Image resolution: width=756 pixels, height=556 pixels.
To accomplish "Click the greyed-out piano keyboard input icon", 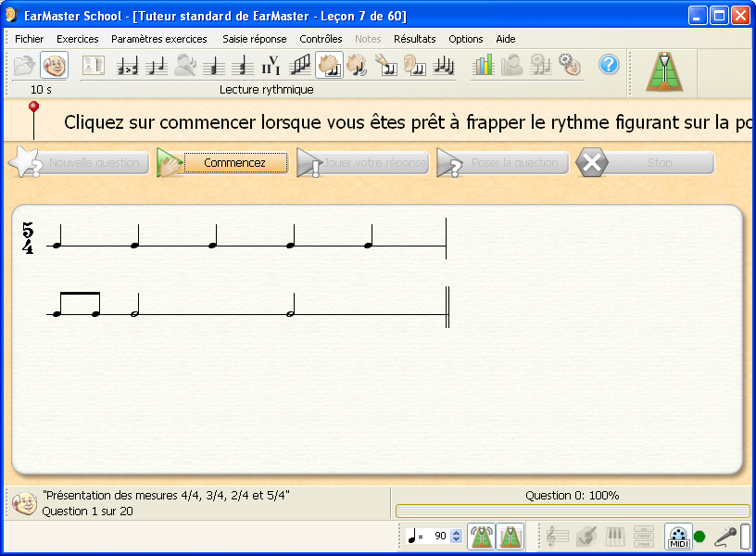I will [615, 537].
